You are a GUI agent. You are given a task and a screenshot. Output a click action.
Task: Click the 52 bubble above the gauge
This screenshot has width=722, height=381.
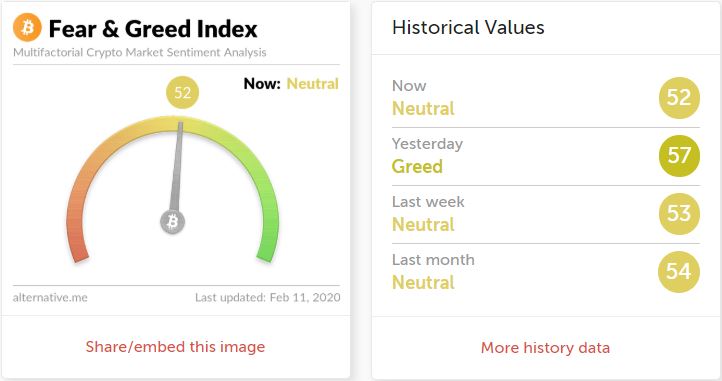(x=182, y=92)
